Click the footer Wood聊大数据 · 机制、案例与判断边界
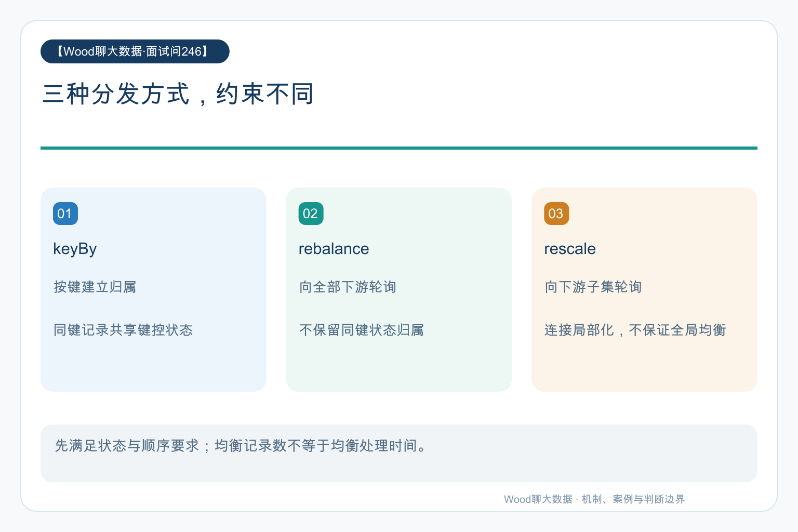The image size is (798, 532). [x=594, y=499]
